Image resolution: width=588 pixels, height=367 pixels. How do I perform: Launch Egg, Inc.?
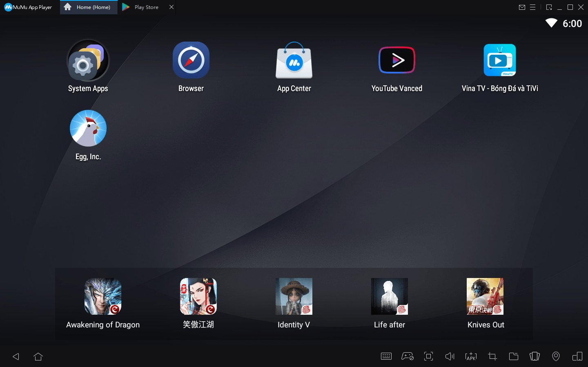[x=88, y=128]
